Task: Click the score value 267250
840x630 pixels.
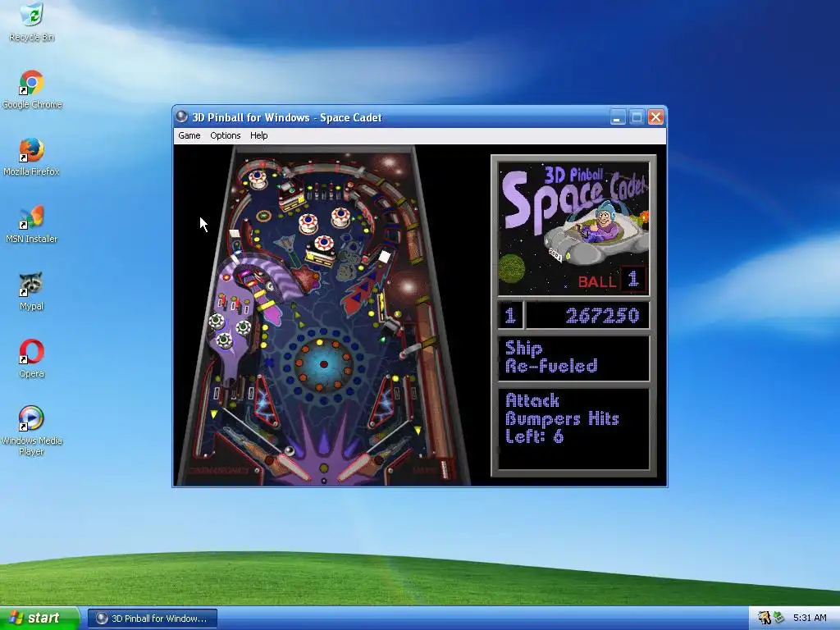Action: (602, 315)
